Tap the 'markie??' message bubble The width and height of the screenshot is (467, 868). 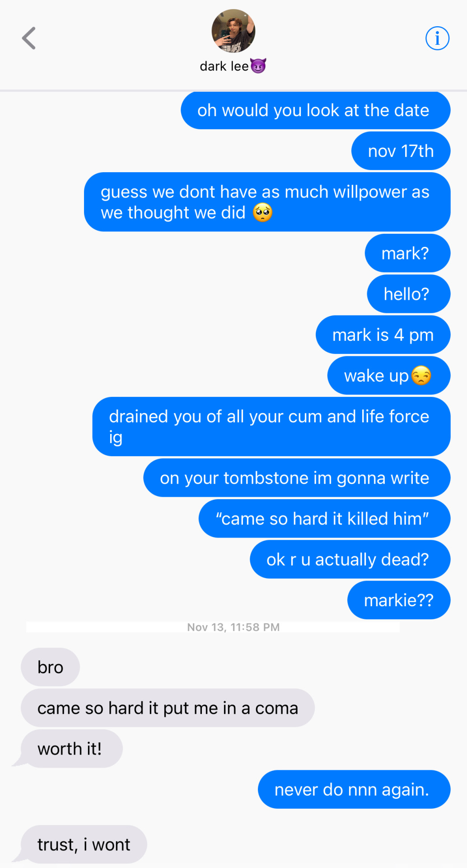click(399, 600)
